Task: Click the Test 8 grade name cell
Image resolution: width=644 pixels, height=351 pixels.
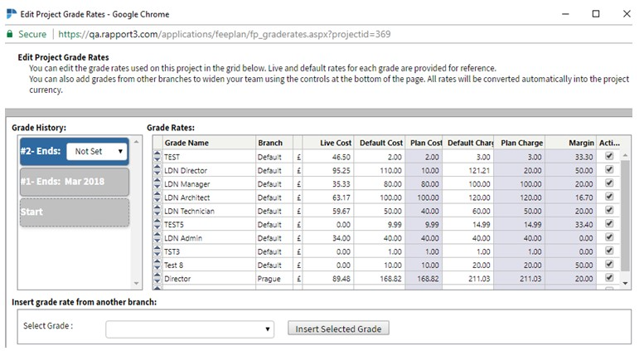Action: click(209, 265)
